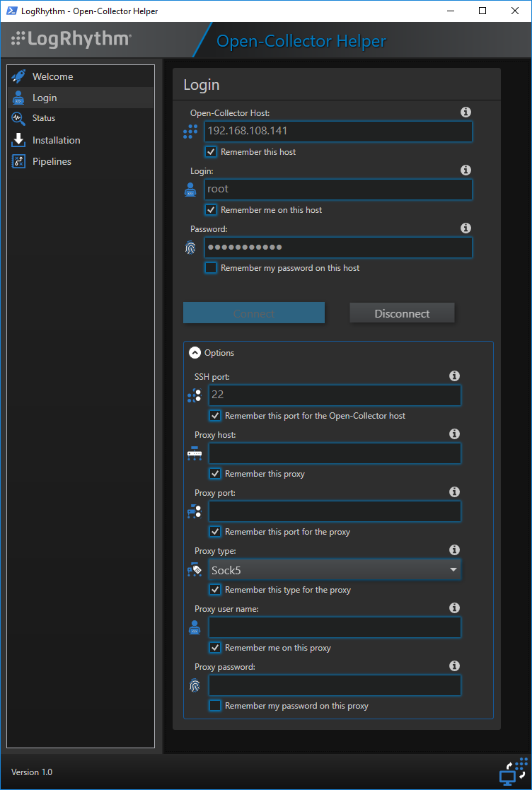
Task: Toggle Remember this type for the proxy
Action: click(x=215, y=589)
